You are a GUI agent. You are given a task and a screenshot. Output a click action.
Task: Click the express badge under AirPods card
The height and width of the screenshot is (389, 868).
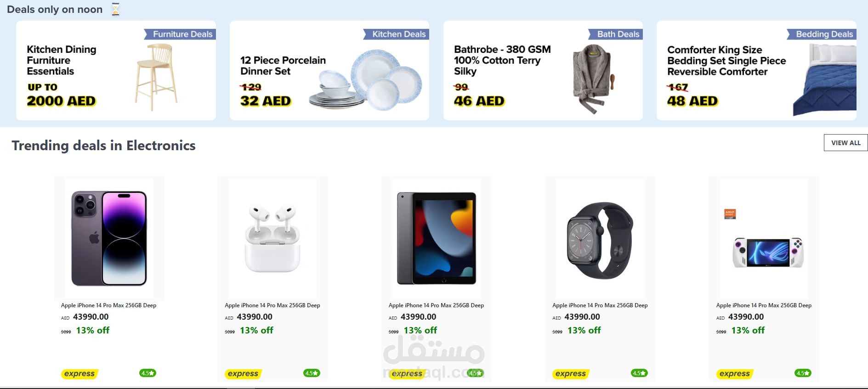coord(243,374)
